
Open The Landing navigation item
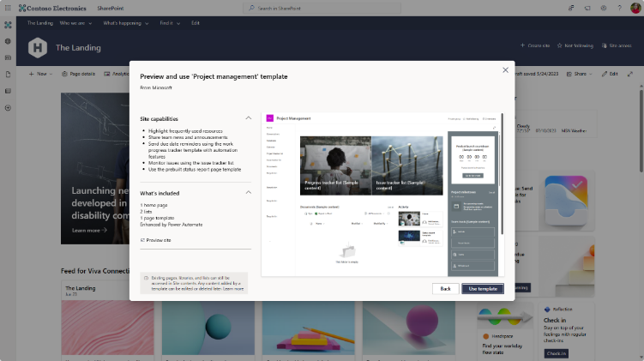39,23
